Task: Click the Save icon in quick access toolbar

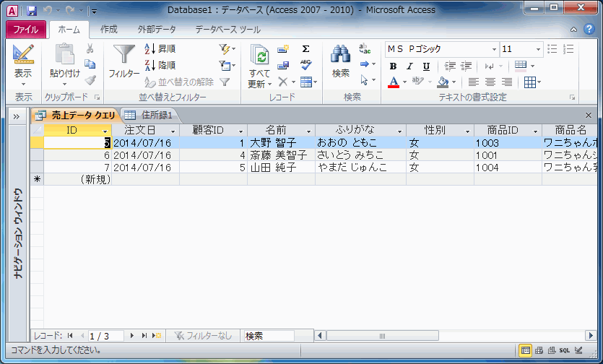Action: coord(32,10)
